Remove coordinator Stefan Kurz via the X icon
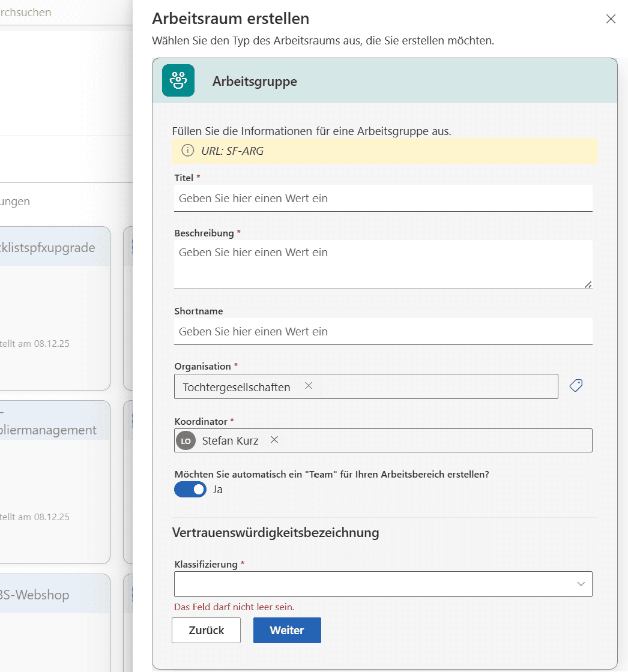Viewport: 628px width, 672px height. tap(274, 439)
